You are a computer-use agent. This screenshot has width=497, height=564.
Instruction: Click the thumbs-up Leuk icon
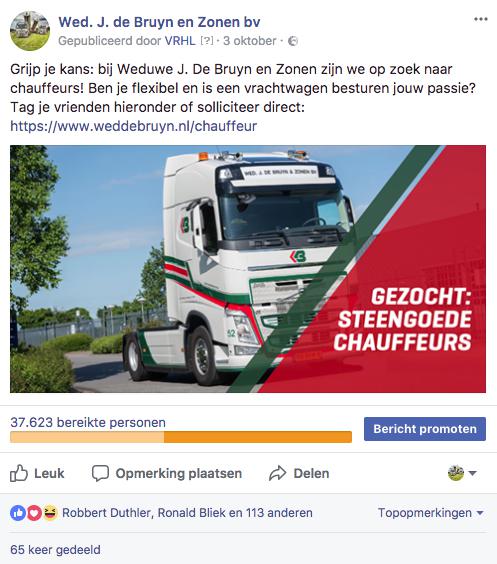coord(19,473)
